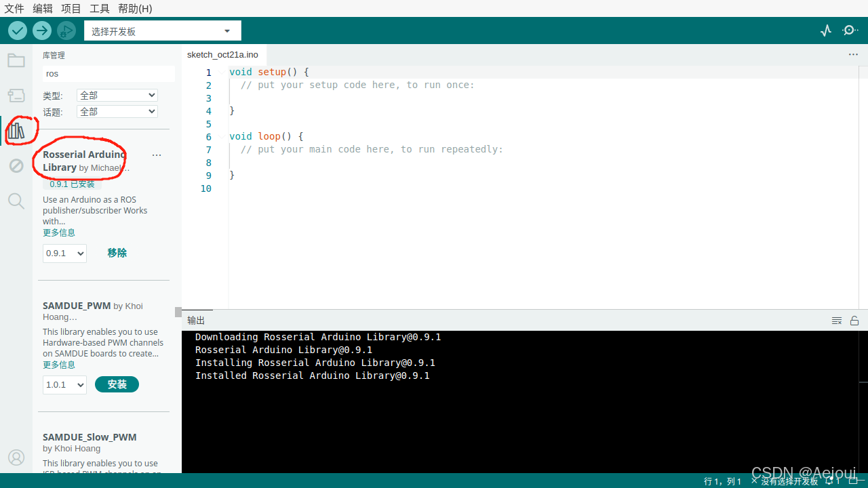
Task: Click the library search field containing ros
Action: coord(108,74)
